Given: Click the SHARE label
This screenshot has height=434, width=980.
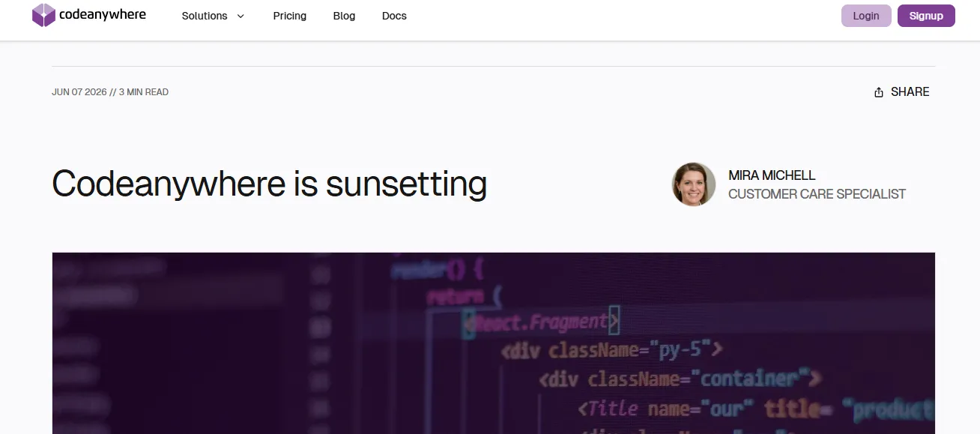Looking at the screenshot, I should click(x=910, y=91).
